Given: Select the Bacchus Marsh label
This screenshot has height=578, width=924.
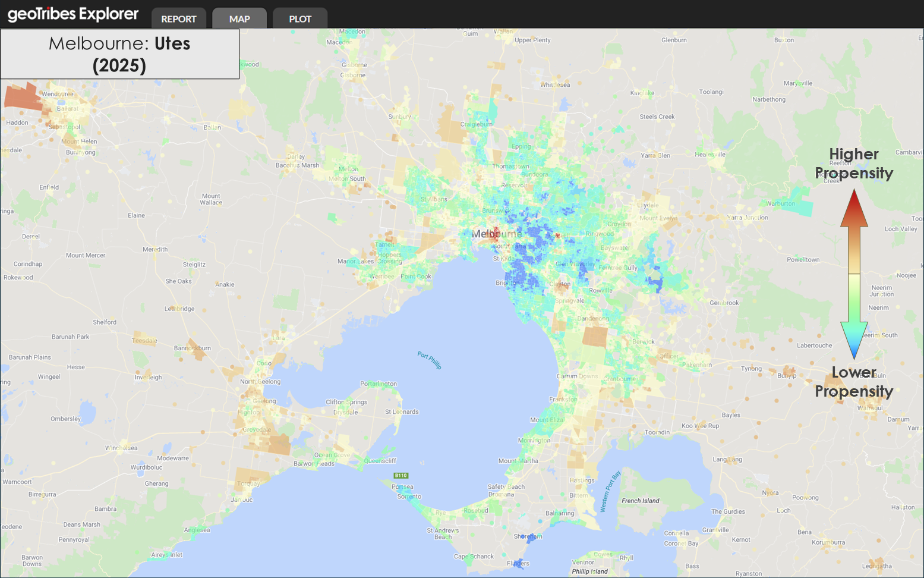Looking at the screenshot, I should point(297,165).
